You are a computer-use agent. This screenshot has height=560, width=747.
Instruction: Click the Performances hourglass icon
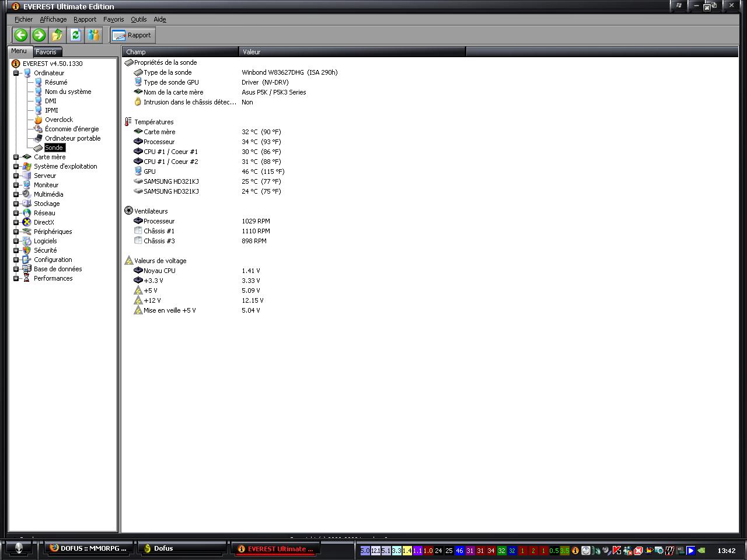tap(27, 278)
